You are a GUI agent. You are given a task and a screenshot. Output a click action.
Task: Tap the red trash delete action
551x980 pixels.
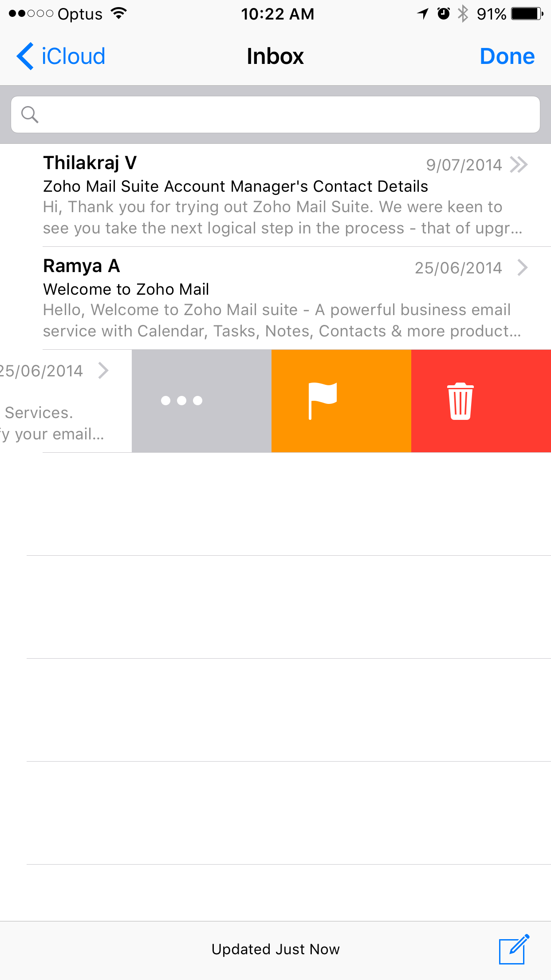pos(481,401)
